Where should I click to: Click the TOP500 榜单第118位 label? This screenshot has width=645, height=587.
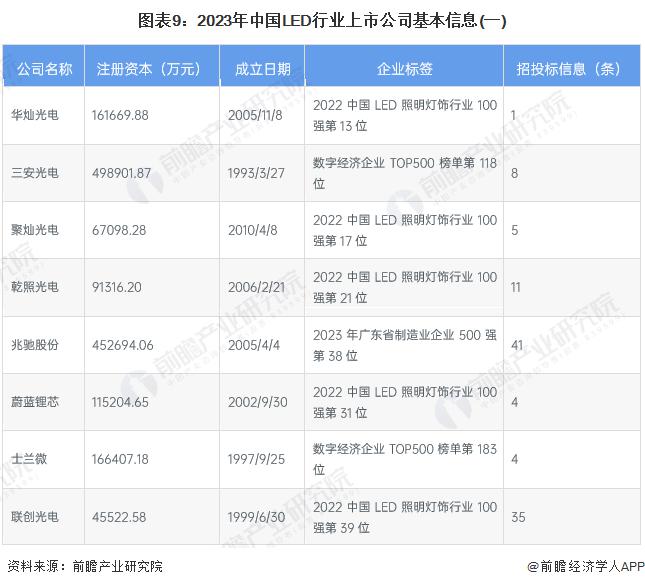pyautogui.click(x=405, y=173)
